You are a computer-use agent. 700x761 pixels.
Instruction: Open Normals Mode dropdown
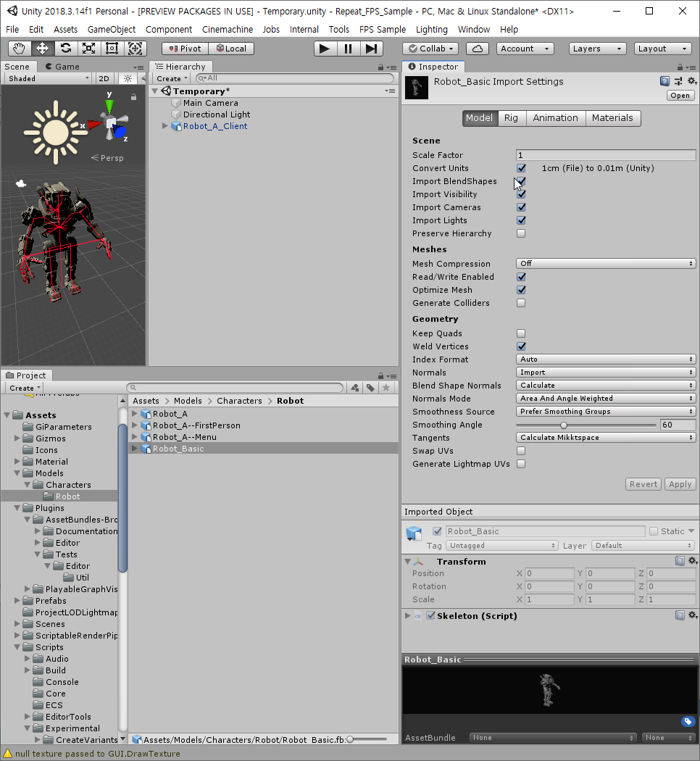(606, 399)
